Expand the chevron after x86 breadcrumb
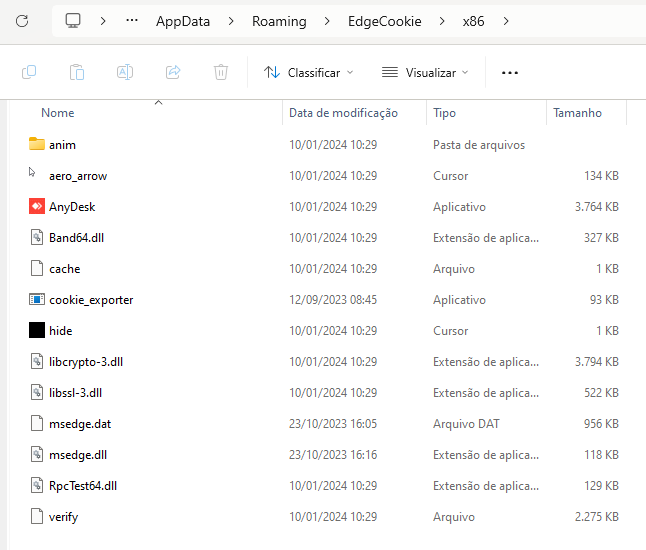 coord(506,21)
